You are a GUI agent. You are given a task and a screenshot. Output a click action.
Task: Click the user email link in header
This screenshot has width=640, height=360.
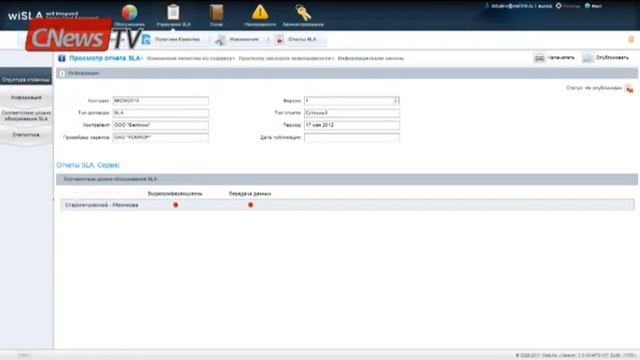pos(512,6)
